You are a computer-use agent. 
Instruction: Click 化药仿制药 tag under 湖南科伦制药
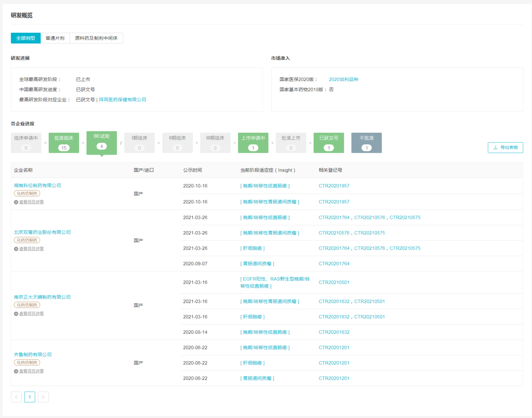coord(27,193)
